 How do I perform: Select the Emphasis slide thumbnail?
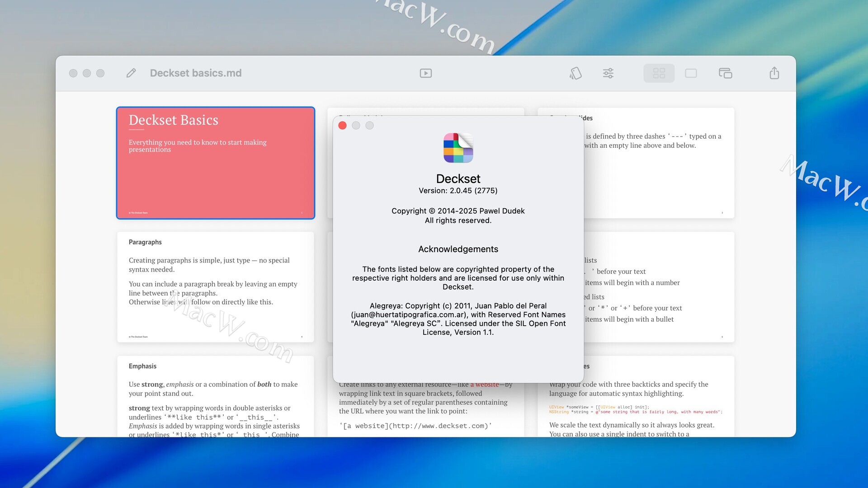216,398
